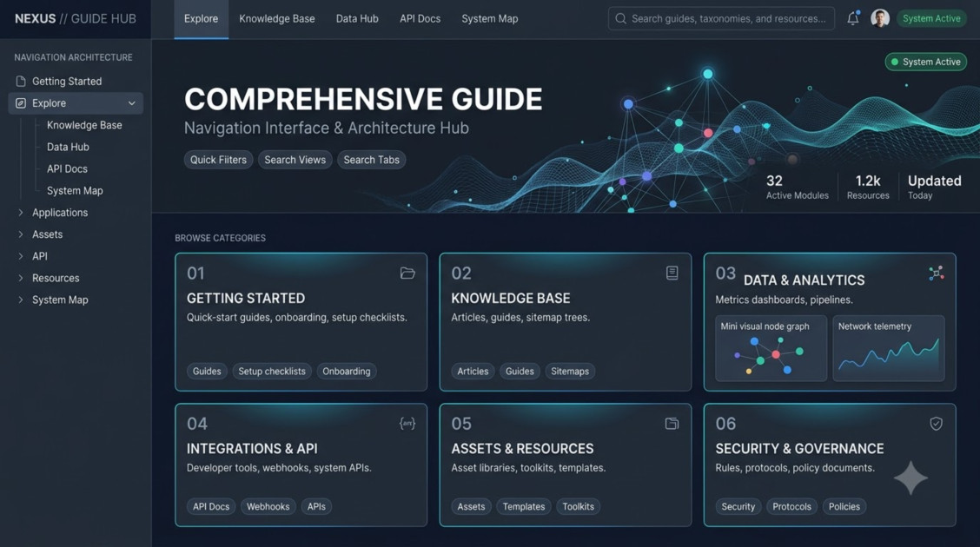Expand the Resources tree item

[21, 278]
